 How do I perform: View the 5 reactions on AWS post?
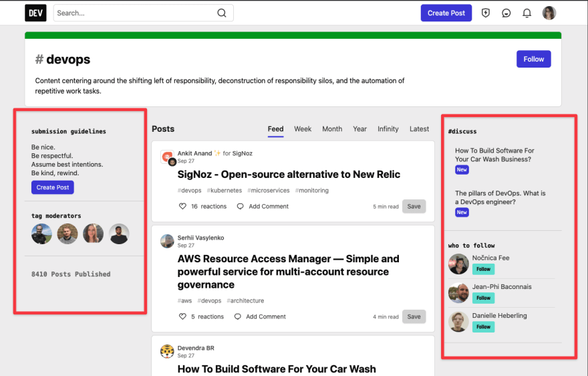[207, 316]
